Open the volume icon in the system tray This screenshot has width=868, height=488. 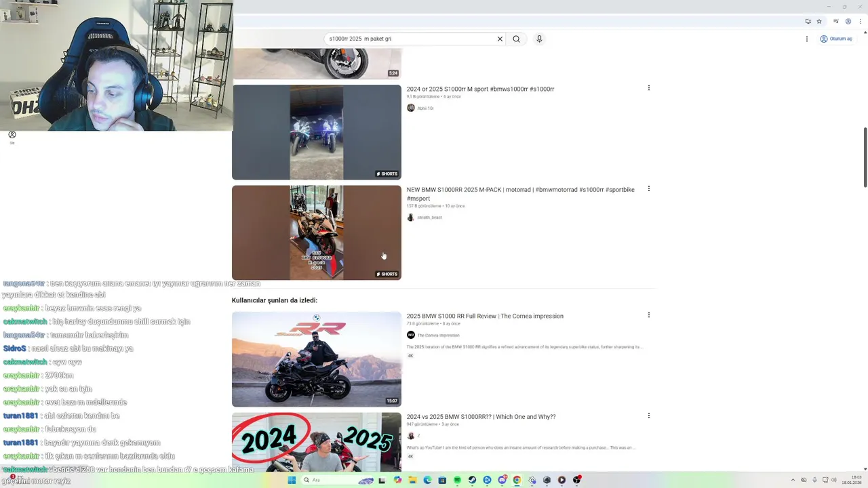point(834,480)
